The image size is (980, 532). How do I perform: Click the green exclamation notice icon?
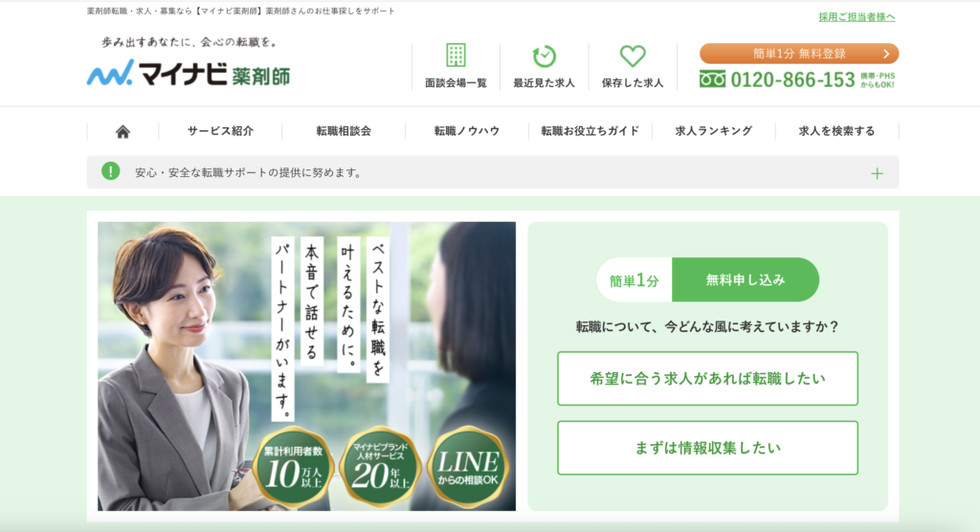click(111, 171)
